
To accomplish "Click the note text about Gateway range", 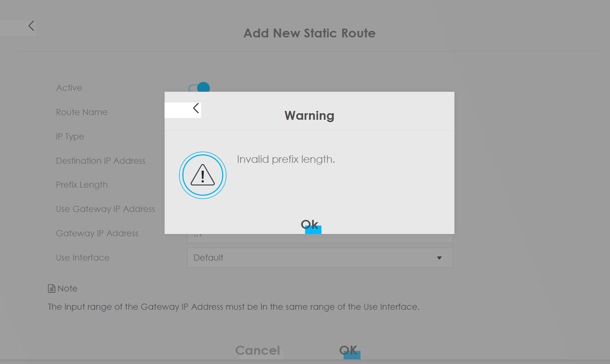I will pyautogui.click(x=234, y=307).
